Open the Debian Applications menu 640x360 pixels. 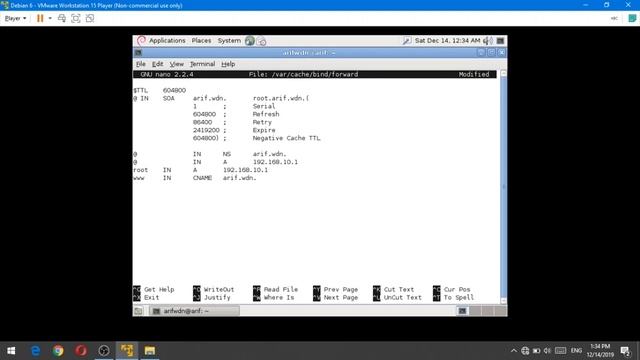[x=167, y=40]
